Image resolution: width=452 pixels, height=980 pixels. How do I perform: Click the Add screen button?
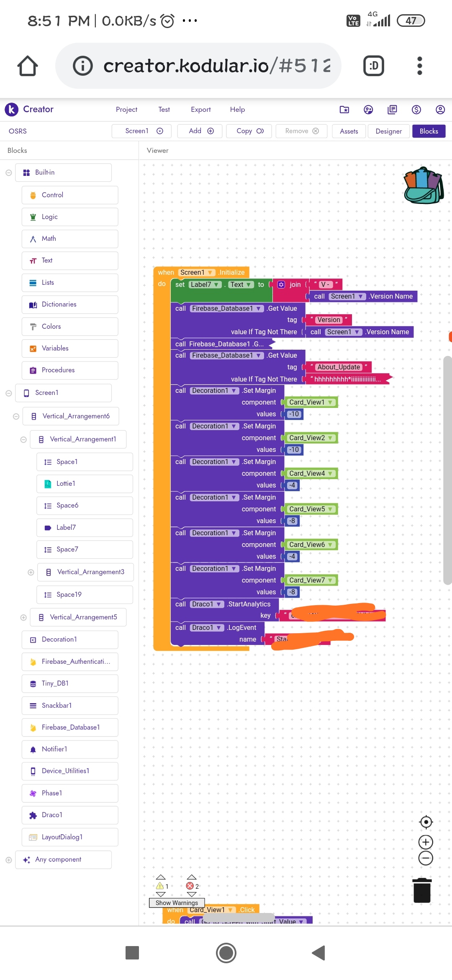point(200,131)
